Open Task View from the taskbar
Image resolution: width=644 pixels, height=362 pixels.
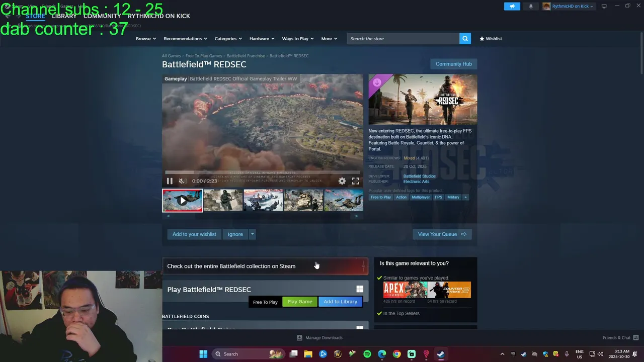[294, 354]
